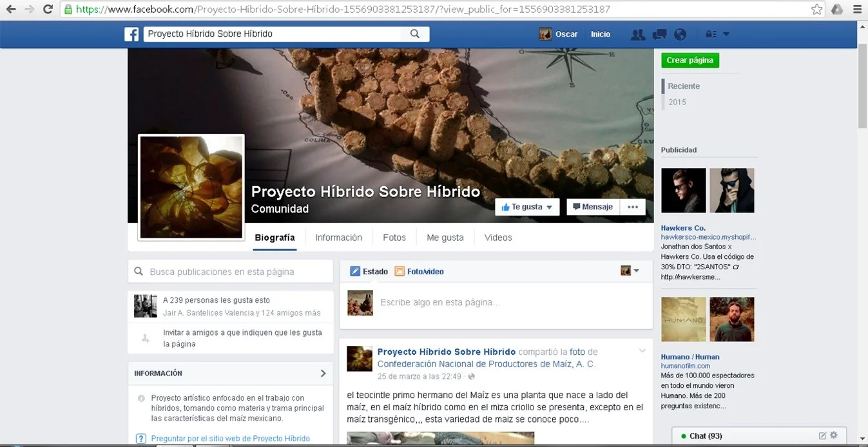868x447 pixels.
Task: Click post timestamp 25 de marzo
Action: point(420,376)
